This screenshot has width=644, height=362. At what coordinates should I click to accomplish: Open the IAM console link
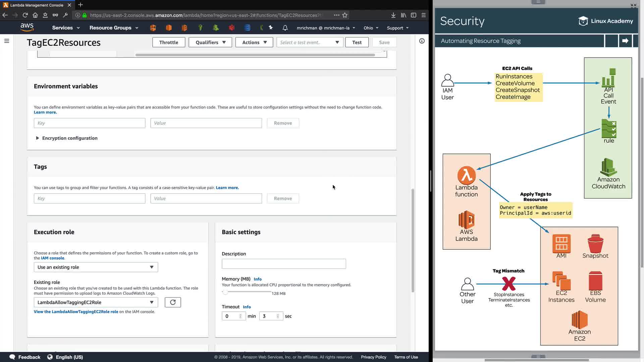point(52,258)
